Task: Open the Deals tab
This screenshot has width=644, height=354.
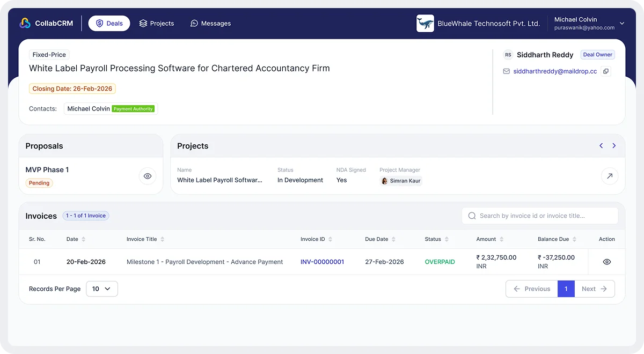Action: [109, 23]
